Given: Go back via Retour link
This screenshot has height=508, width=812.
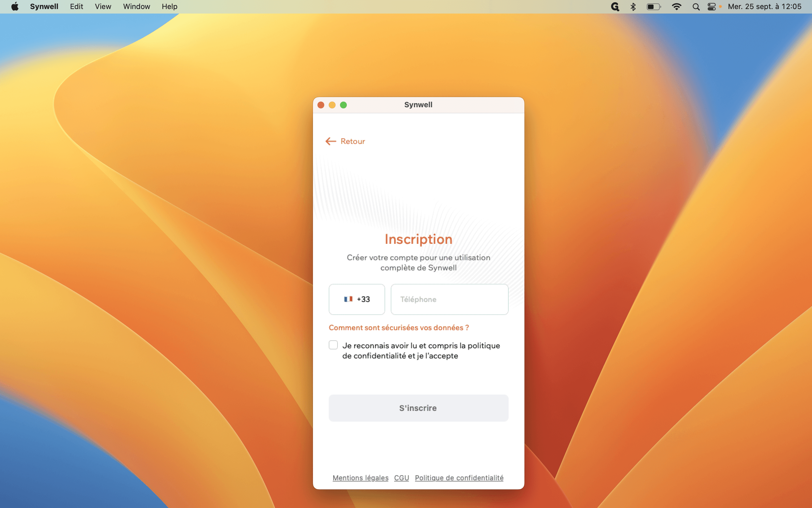Looking at the screenshot, I should coord(345,141).
